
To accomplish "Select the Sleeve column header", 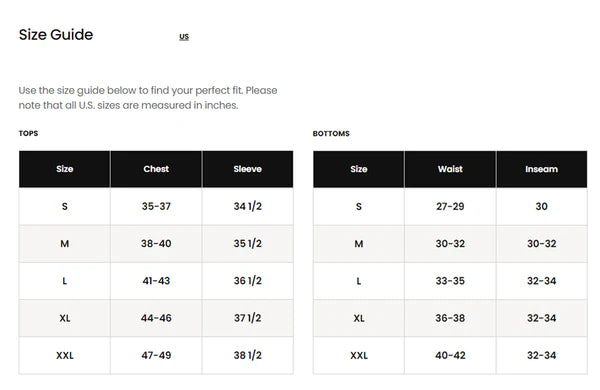I will pos(248,169).
